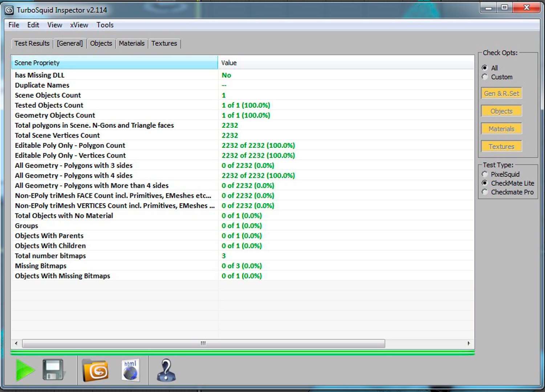Open the TurboSquid folder icon

(95, 370)
